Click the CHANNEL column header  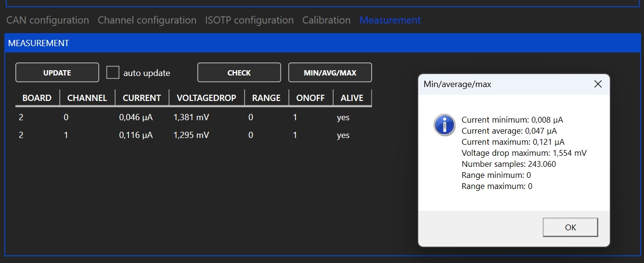point(87,98)
